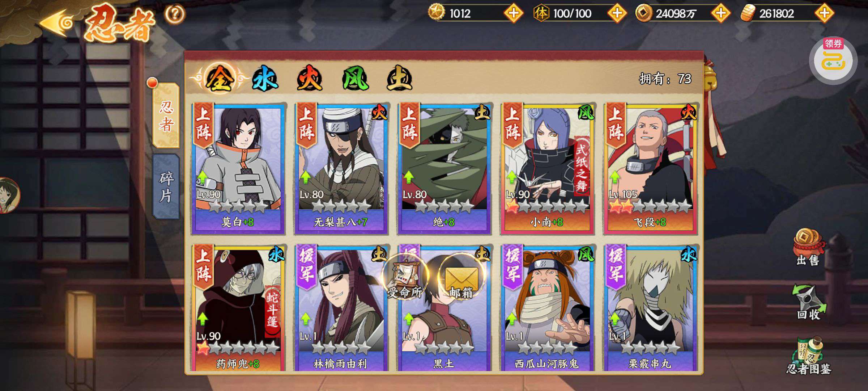This screenshot has width=868, height=391.
Task: Open the 忍者图鉴 scroll icon
Action: (809, 356)
